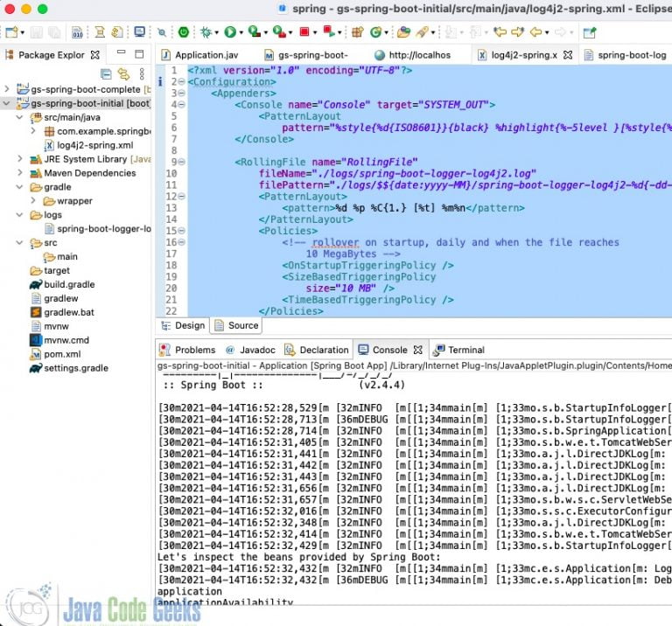Screen dimensions: 672x626
Task: Open the spring-boot-log editor tab
Action: (x=626, y=55)
